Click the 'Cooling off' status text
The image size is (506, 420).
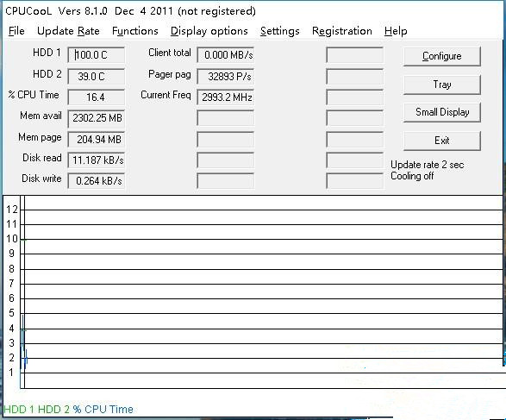[x=412, y=176]
